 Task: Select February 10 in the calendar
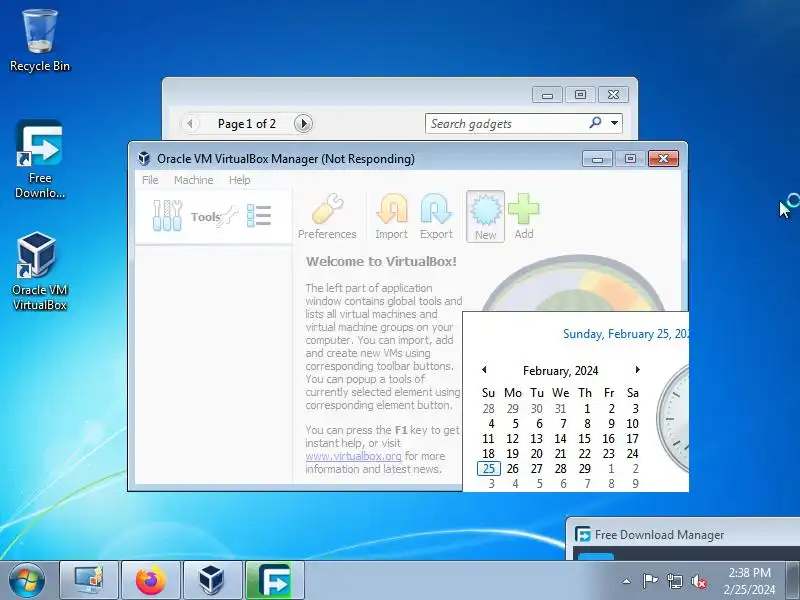click(633, 423)
